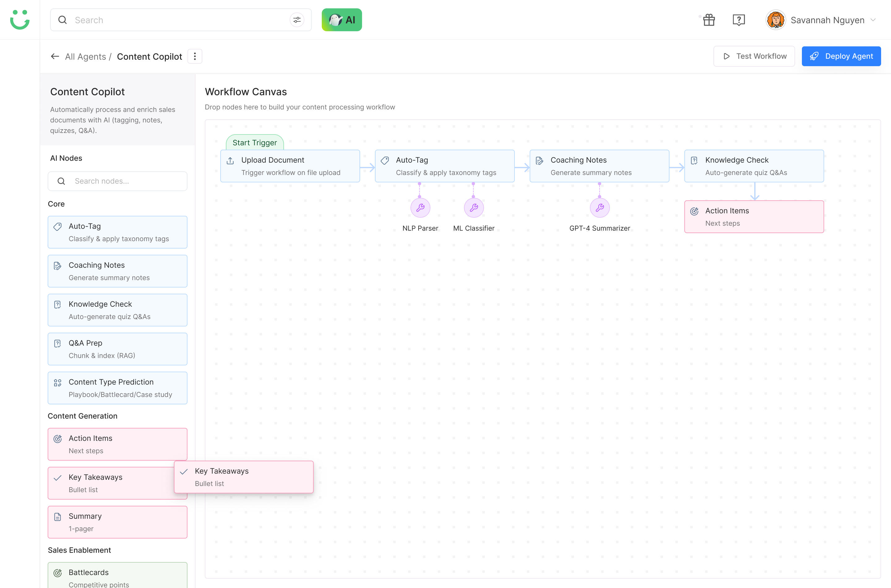Select Knowledge Check node in sidebar
The image size is (891, 588).
[x=118, y=310]
